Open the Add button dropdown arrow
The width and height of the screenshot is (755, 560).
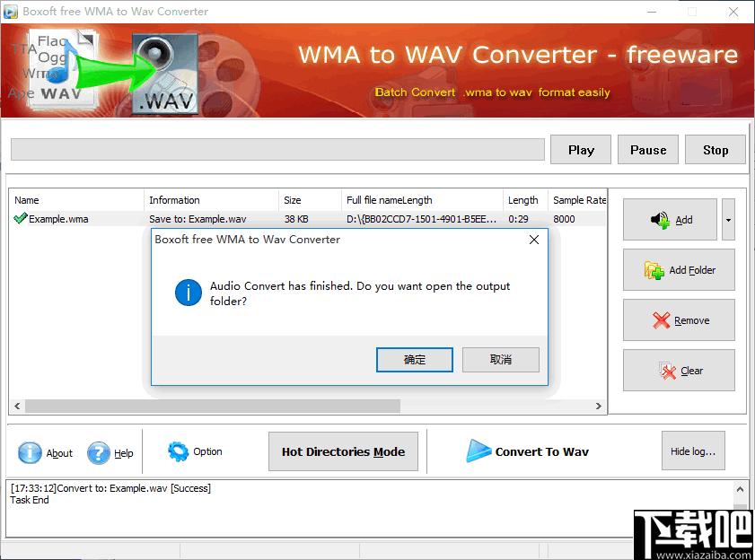point(728,220)
